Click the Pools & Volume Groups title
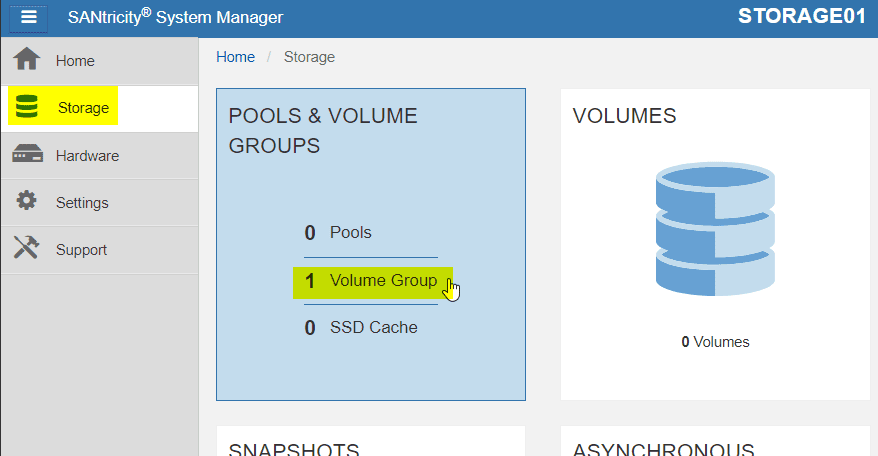This screenshot has width=878, height=456. point(323,131)
